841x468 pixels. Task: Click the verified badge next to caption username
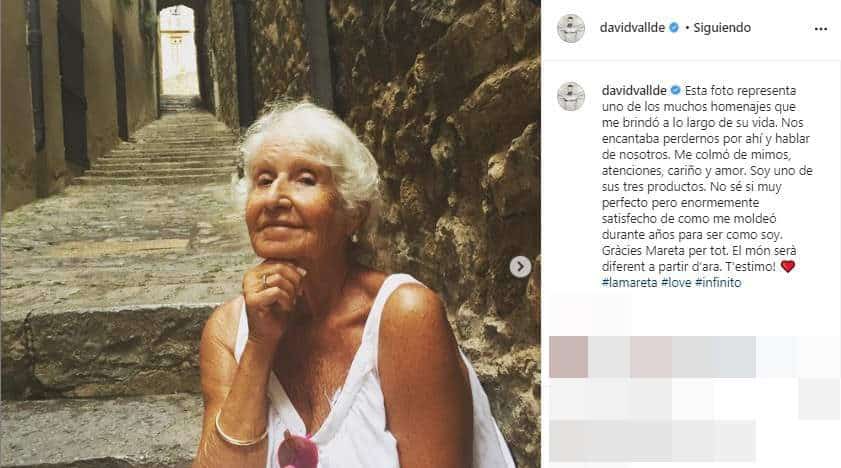tap(675, 90)
